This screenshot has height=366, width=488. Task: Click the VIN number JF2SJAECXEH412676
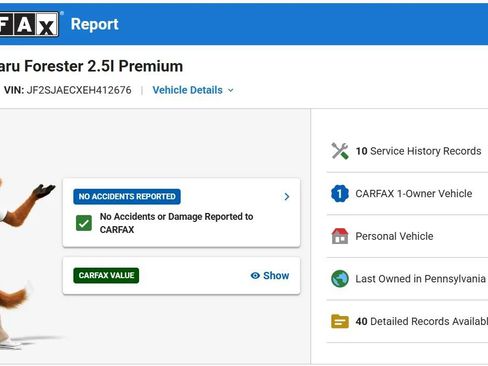[x=79, y=90]
